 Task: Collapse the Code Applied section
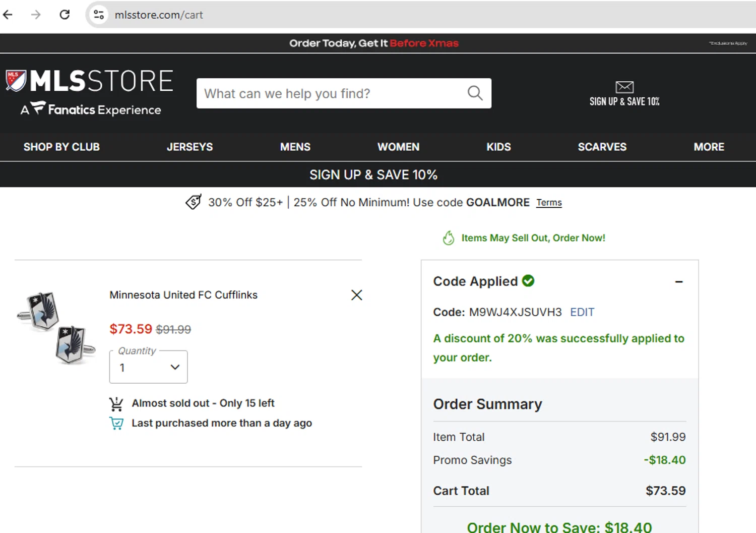click(679, 282)
